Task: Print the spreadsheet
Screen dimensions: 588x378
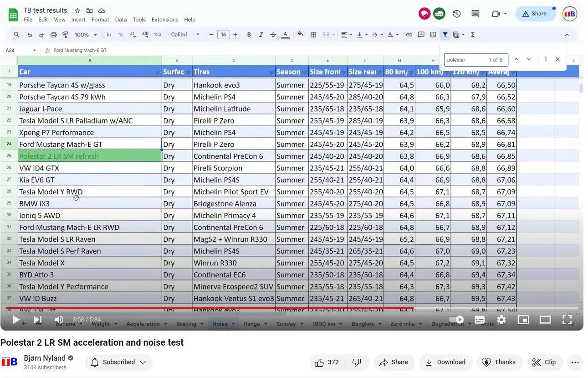Action: 53,35
